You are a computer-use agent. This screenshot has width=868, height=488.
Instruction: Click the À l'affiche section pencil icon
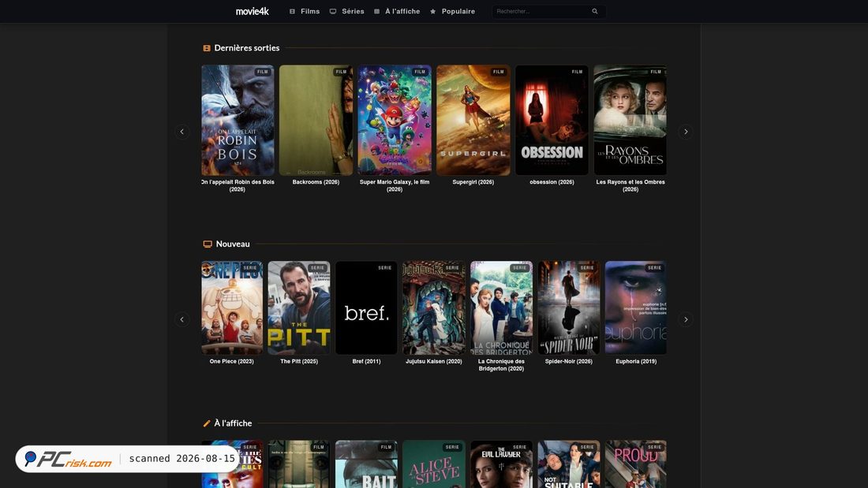point(207,423)
